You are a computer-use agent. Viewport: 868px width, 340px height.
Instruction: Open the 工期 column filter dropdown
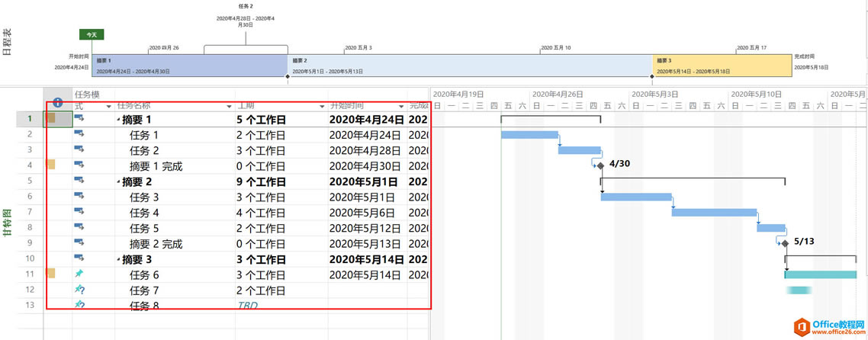(320, 106)
